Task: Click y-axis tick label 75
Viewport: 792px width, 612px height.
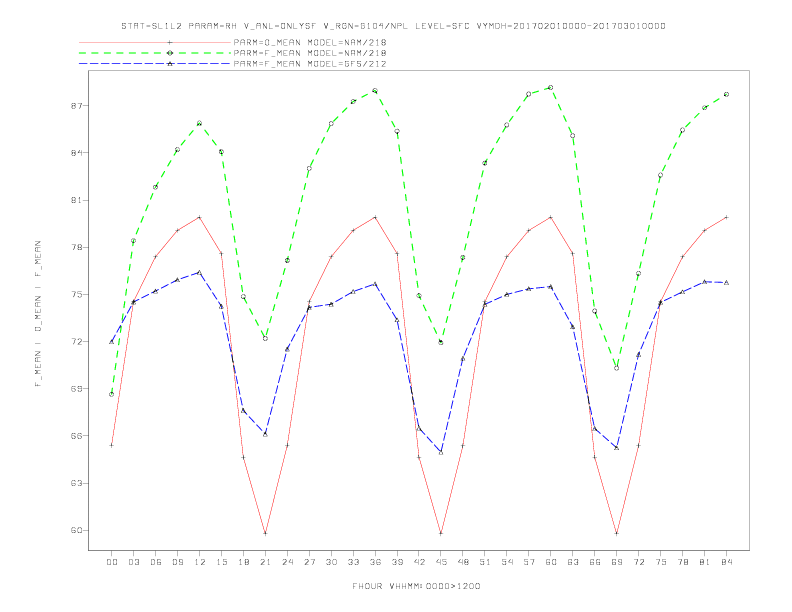Action: pyautogui.click(x=77, y=294)
